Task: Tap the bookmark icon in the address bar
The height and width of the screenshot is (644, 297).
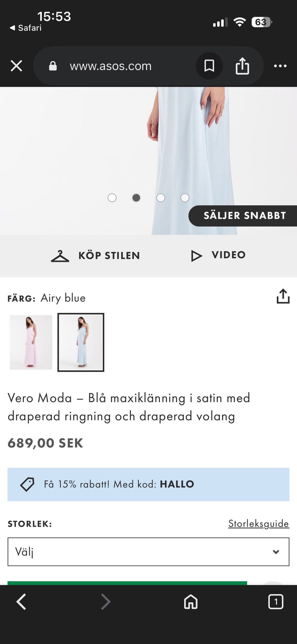Action: coord(209,66)
